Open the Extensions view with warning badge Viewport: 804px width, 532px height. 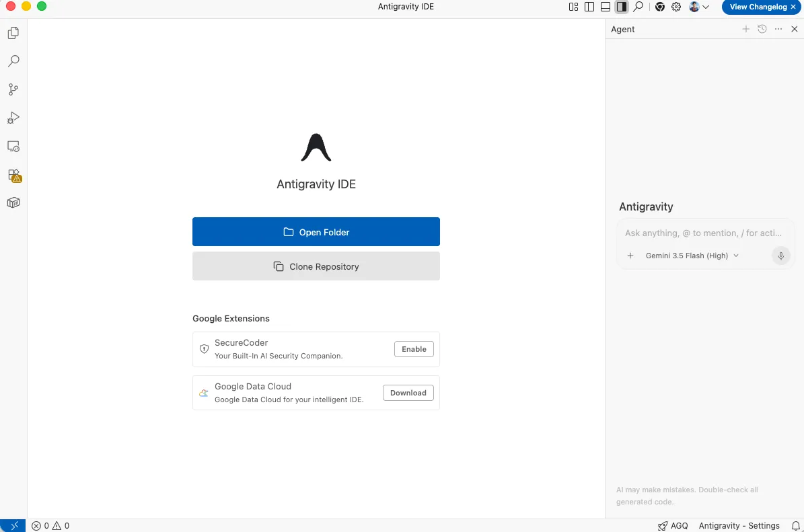[x=14, y=176]
